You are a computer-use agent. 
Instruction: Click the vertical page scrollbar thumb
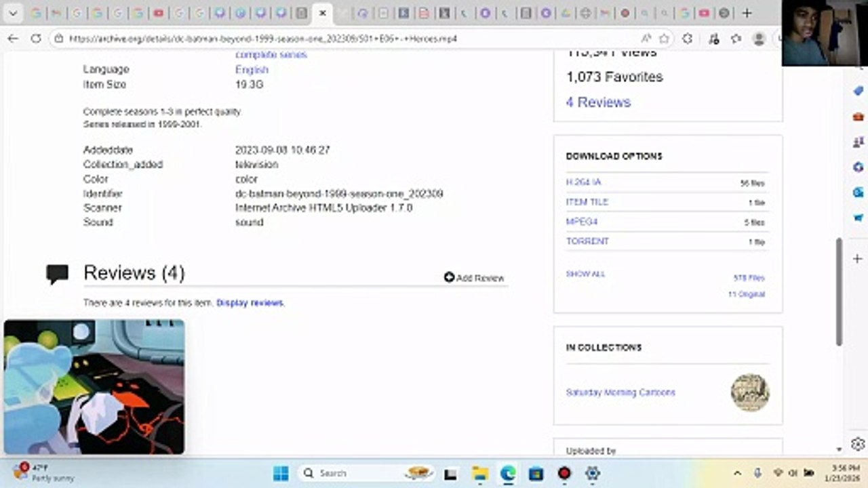click(840, 291)
